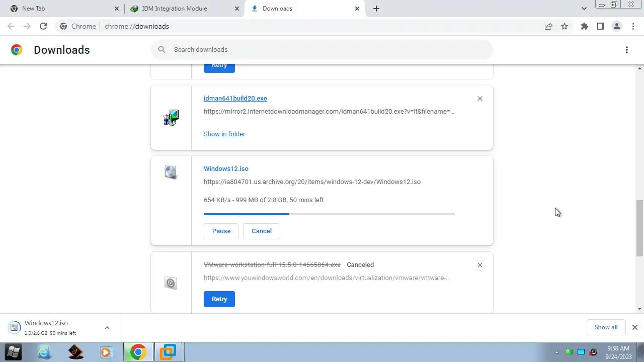This screenshot has width=644, height=362.
Task: Click the share page icon in address bar
Action: [548, 26]
